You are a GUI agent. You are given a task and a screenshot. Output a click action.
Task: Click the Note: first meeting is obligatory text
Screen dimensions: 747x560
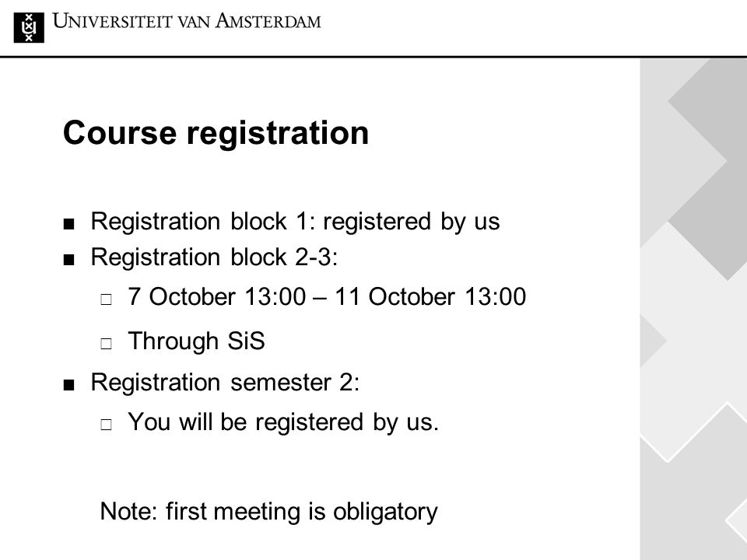pyautogui.click(x=268, y=512)
